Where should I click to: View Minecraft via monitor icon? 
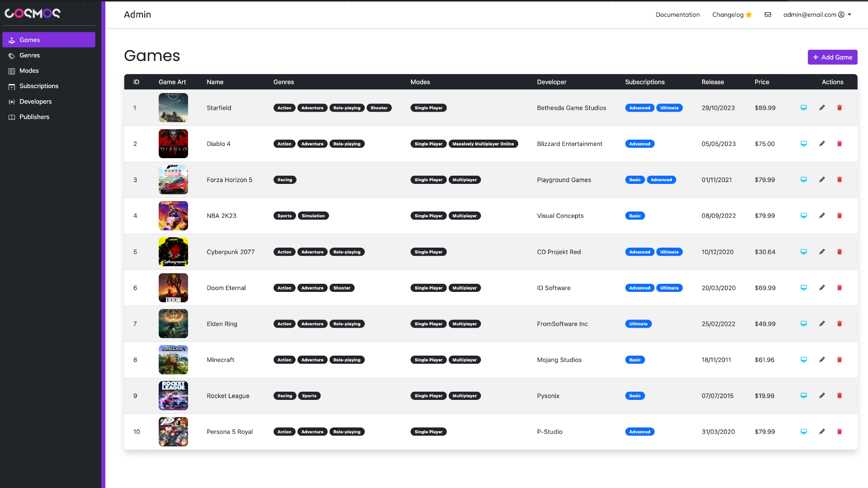coord(804,360)
